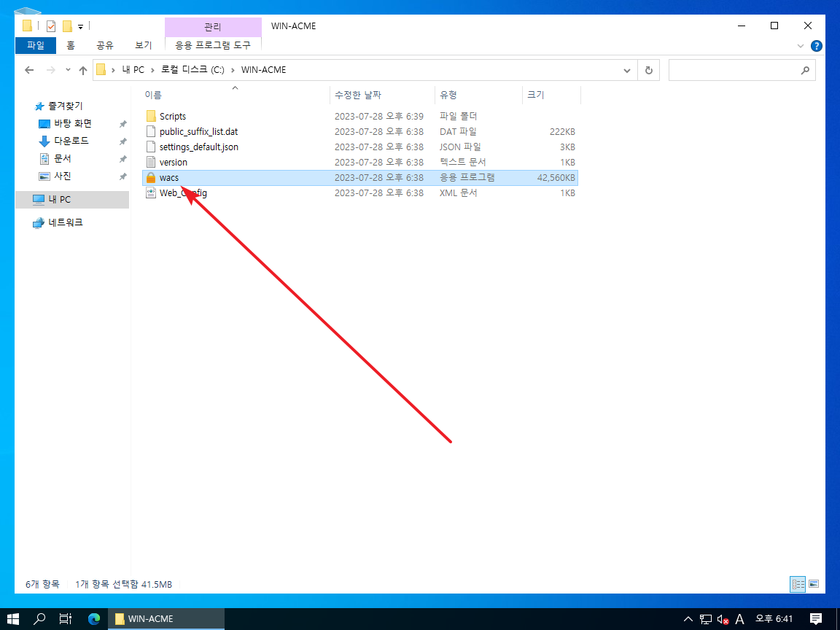Click the WIN-ACME taskbar button
840x630 pixels.
pyautogui.click(x=166, y=619)
